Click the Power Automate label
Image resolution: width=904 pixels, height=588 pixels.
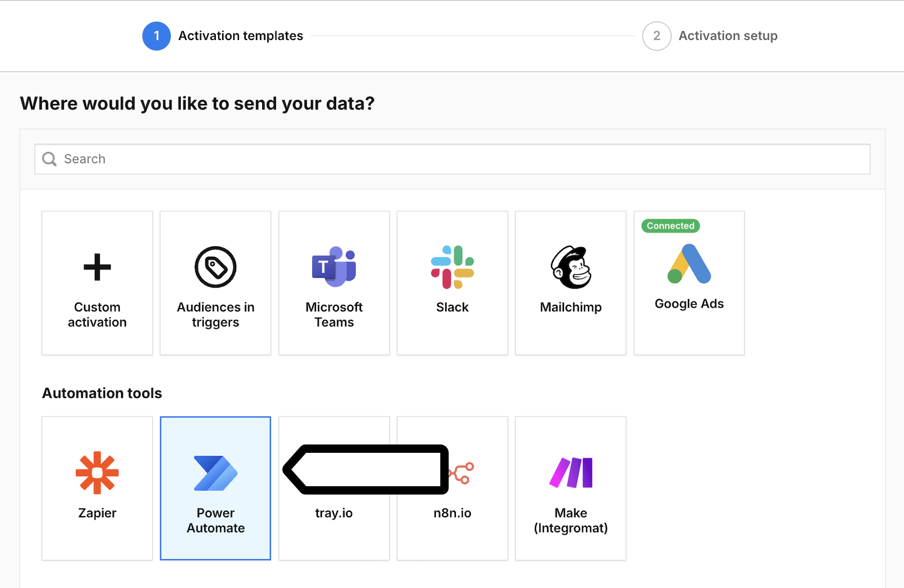(x=215, y=521)
